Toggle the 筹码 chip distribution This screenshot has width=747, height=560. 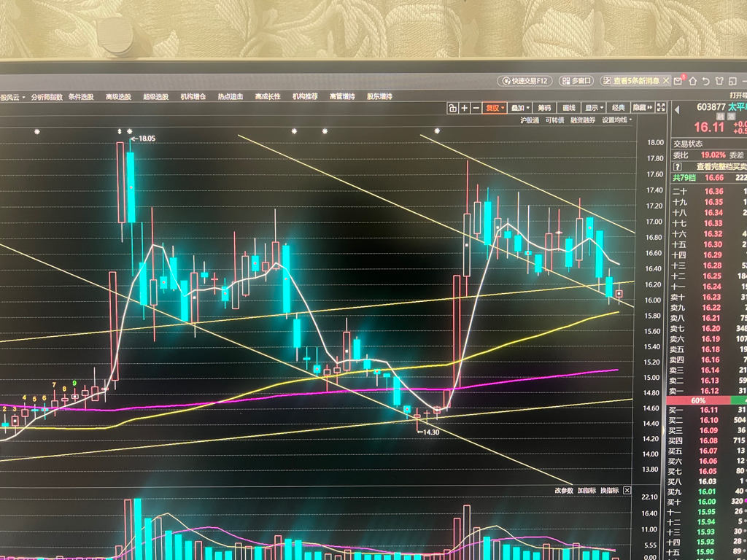point(544,108)
